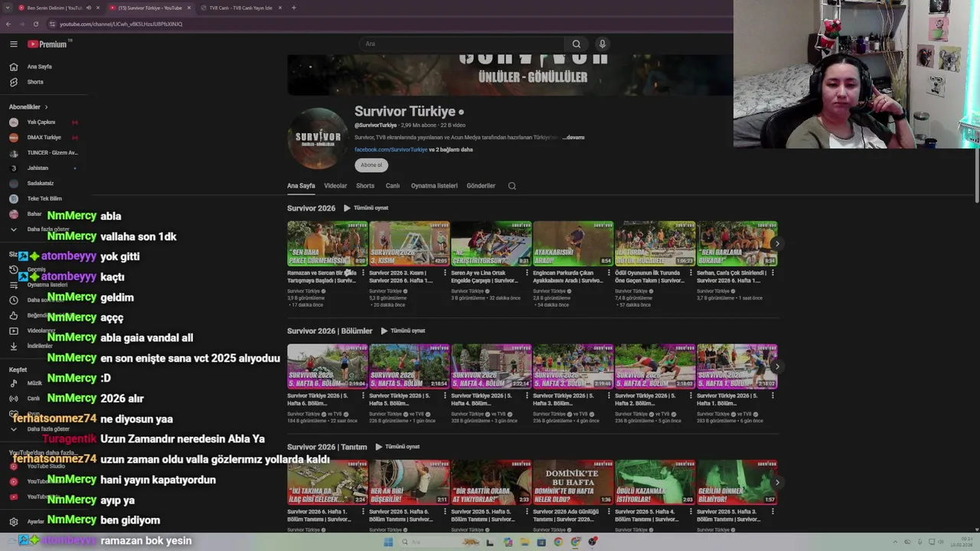Image resolution: width=980 pixels, height=551 pixels.
Task: Play all in Survivor 2026 | Tanıtım
Action: [397, 447]
